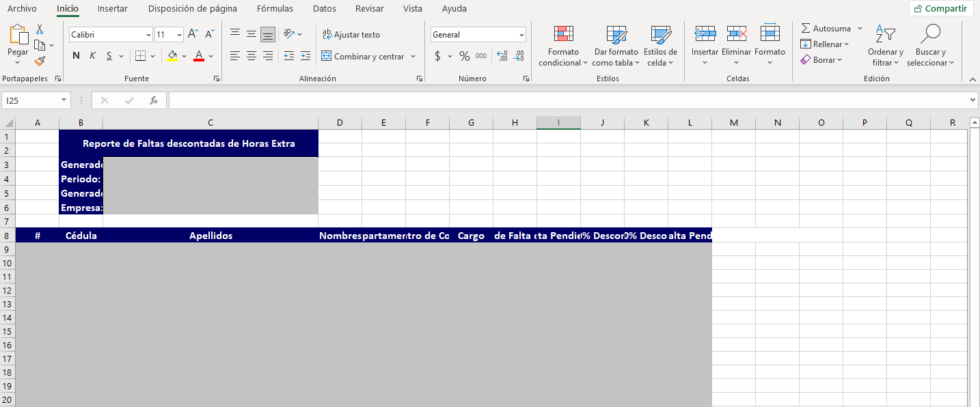Open Dar formato como tabla
Image resolution: width=980 pixels, height=407 pixels.
(x=616, y=46)
